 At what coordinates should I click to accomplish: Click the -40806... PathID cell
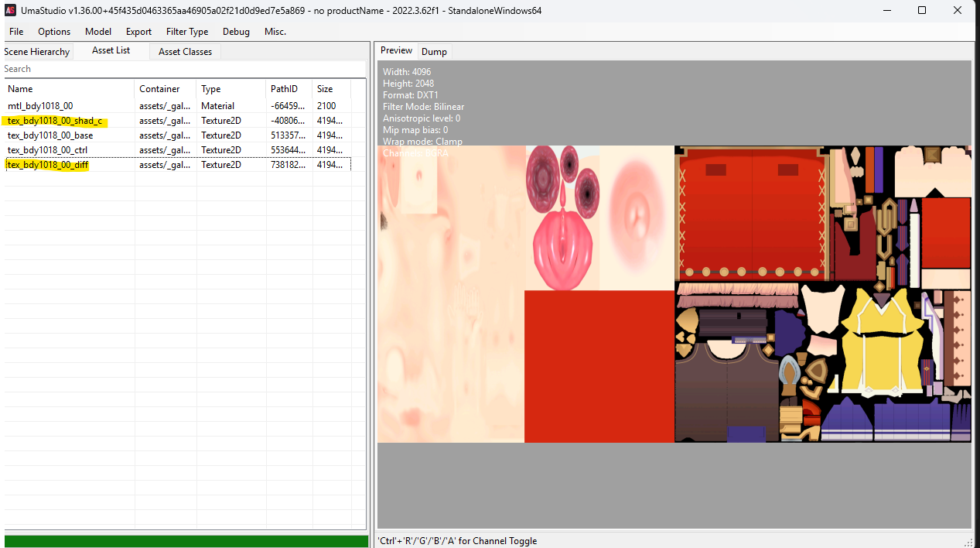286,121
